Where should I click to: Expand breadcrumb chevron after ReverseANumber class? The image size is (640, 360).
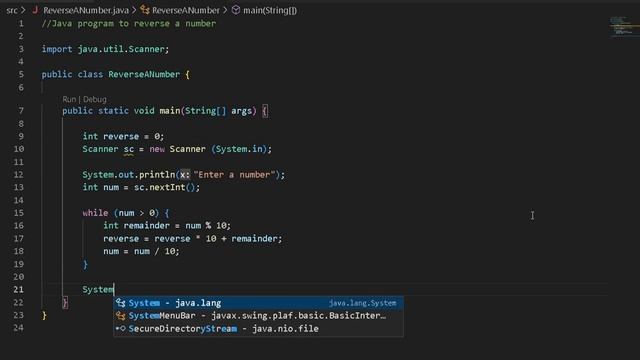coord(225,10)
